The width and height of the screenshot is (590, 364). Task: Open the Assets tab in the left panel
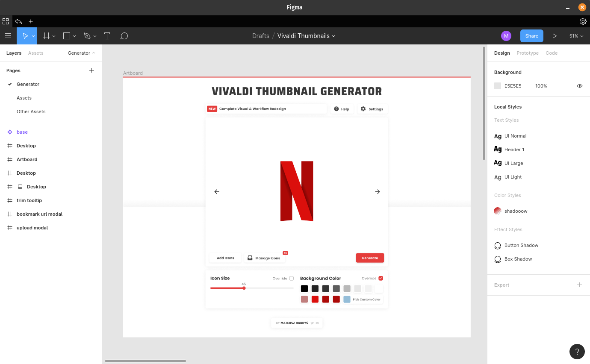tap(35, 53)
